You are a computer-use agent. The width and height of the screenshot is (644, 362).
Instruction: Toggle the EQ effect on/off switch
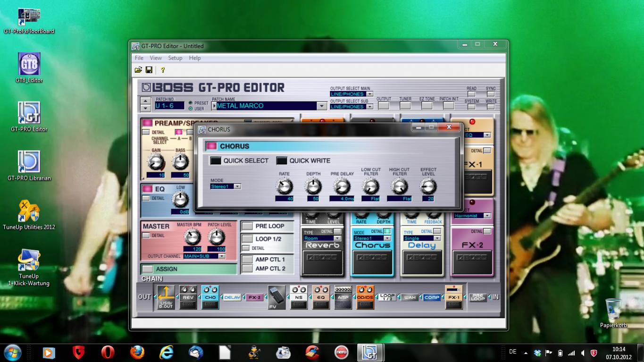pos(147,189)
